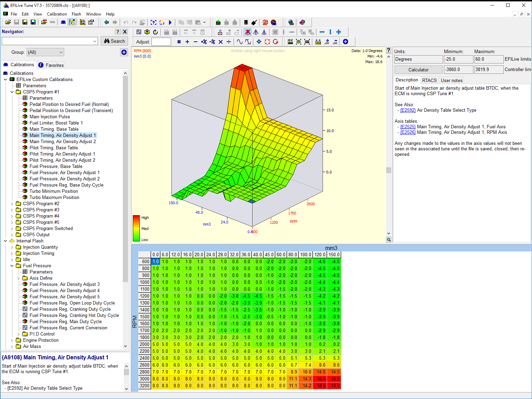532x399 pixels.
Task: Click the horizontal blue double-arrow icon
Action: [322, 32]
